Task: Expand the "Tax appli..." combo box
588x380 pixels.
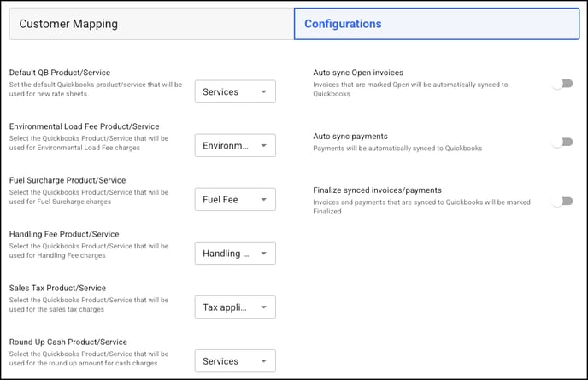Action: tap(235, 307)
